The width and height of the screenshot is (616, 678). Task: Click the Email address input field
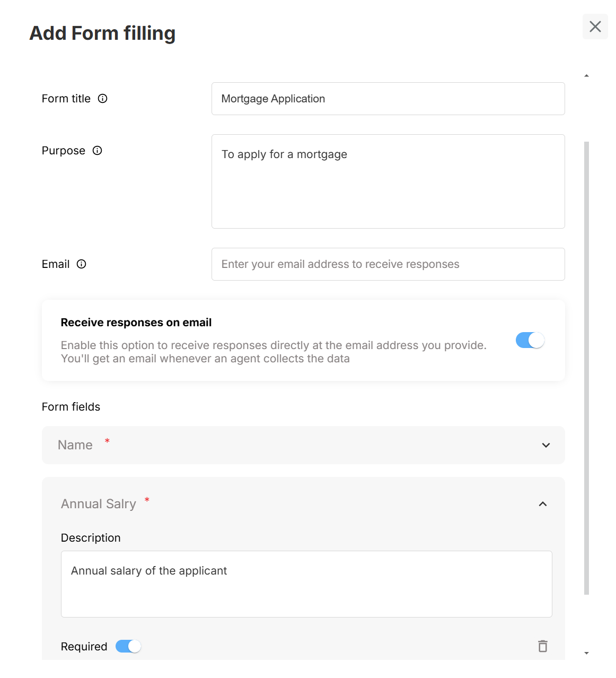(388, 264)
